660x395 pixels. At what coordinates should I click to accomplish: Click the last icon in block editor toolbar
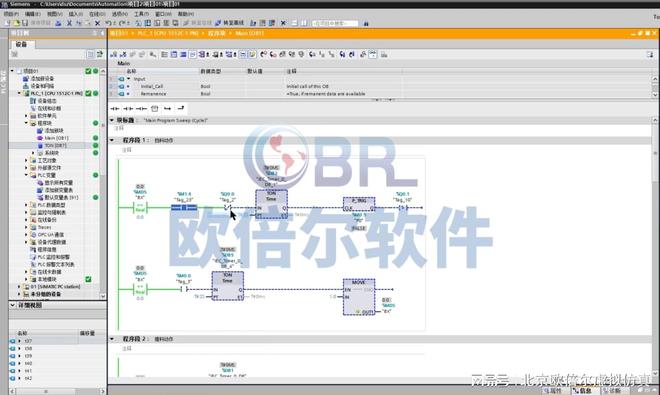[x=384, y=54]
